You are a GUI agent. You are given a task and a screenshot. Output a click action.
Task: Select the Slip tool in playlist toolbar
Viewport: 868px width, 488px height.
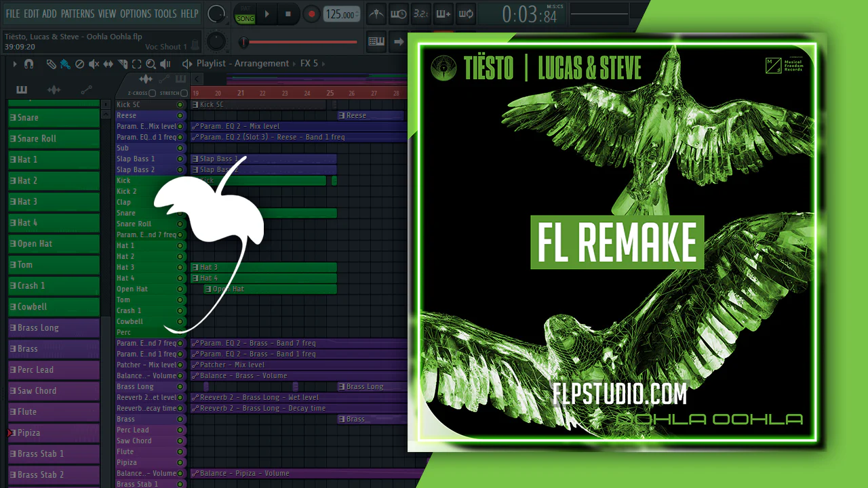tap(108, 64)
